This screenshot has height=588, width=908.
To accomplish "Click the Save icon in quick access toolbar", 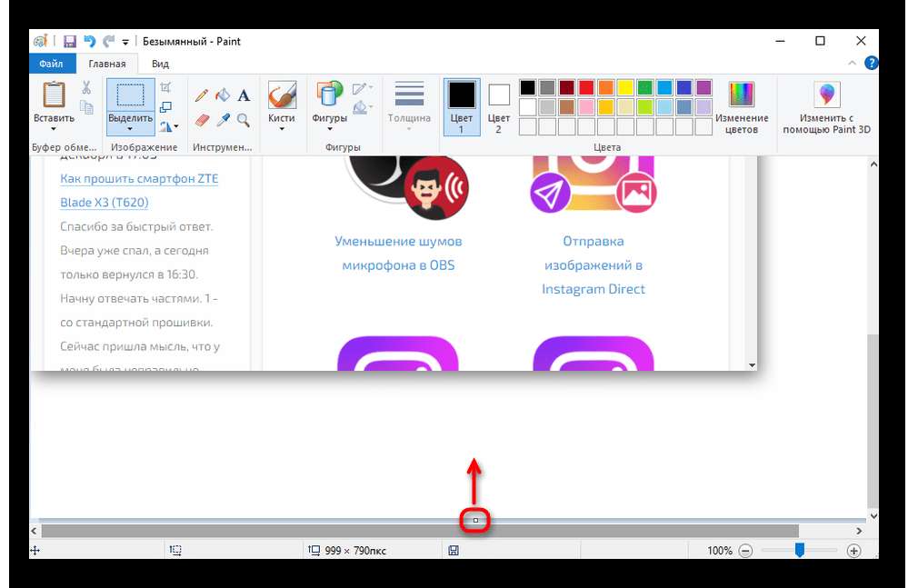I will coord(70,41).
